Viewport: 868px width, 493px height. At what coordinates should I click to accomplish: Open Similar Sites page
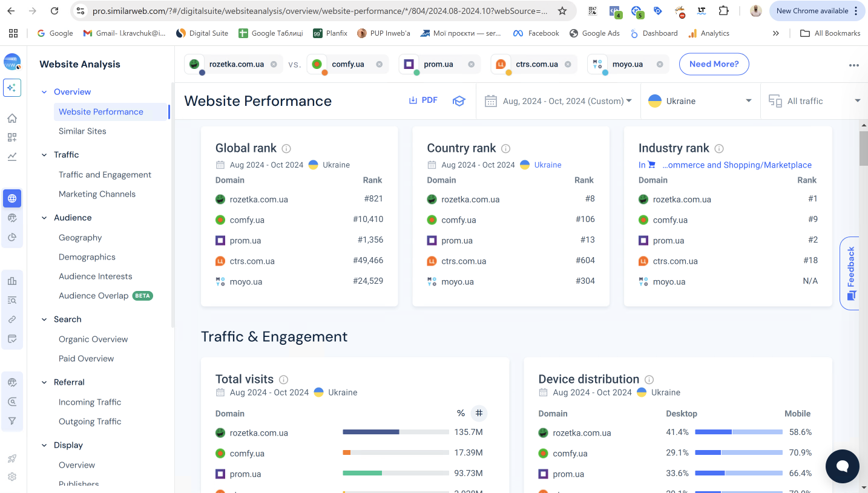(82, 131)
